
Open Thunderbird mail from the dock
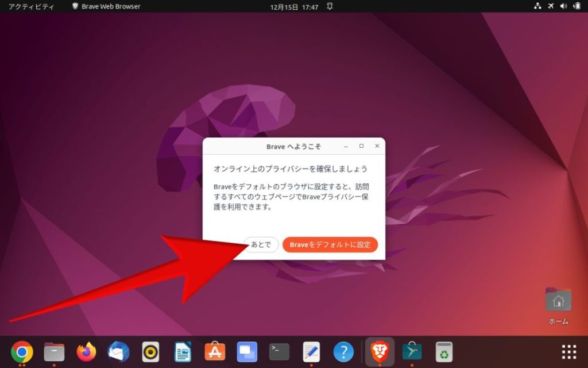[118, 352]
